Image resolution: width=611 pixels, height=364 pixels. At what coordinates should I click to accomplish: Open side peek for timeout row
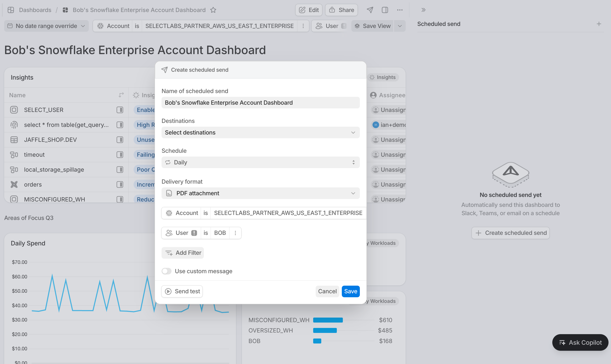click(120, 155)
